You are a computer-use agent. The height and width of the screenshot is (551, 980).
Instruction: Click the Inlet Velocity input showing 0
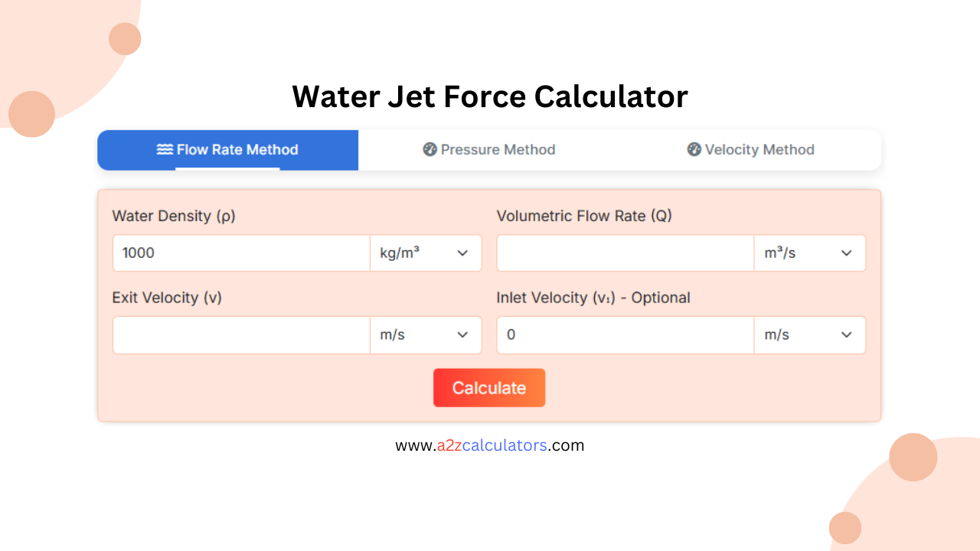point(625,334)
